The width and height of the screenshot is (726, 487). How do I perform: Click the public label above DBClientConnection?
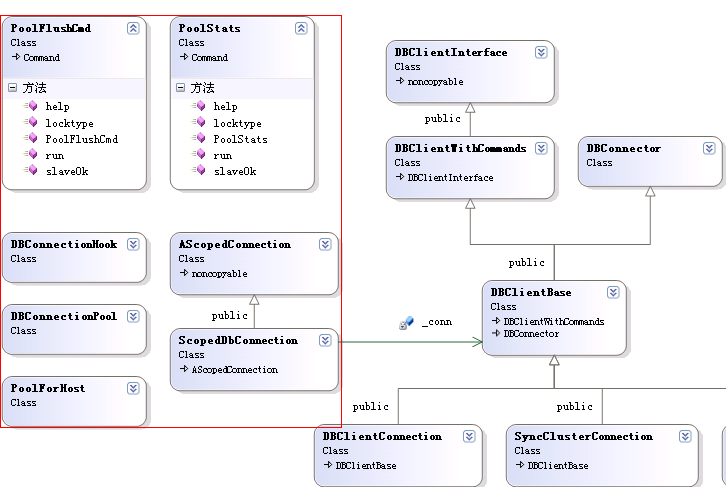pos(370,406)
